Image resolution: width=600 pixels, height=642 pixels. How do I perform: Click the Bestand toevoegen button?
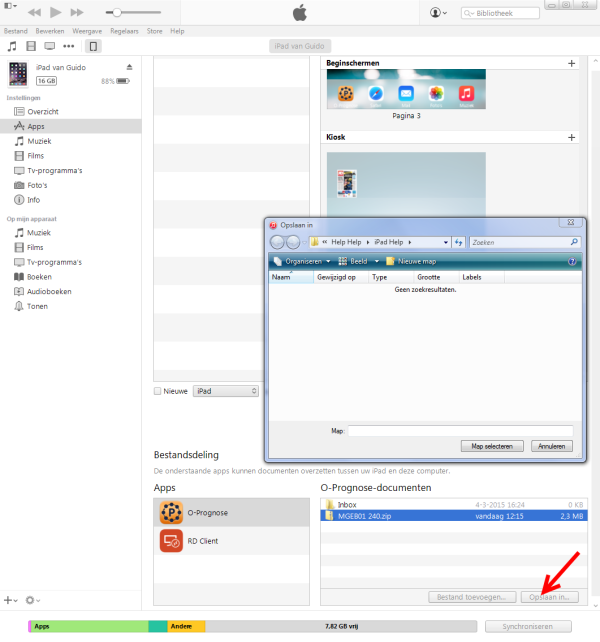471,597
